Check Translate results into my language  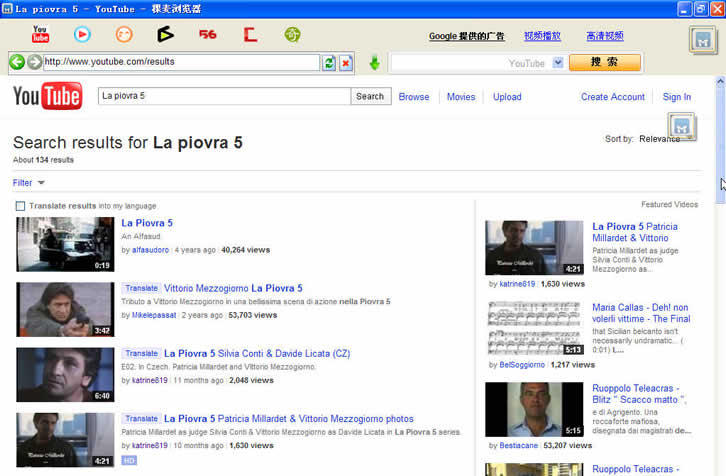[20, 206]
